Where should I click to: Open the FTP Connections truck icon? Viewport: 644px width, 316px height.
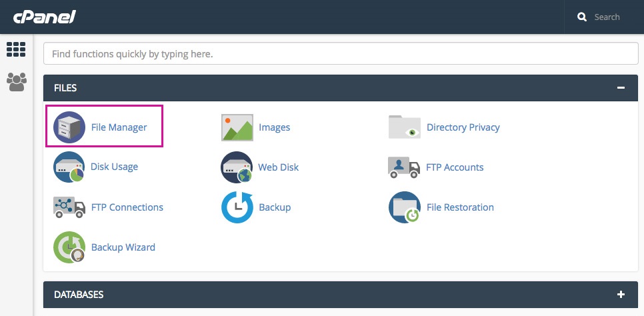click(x=69, y=207)
